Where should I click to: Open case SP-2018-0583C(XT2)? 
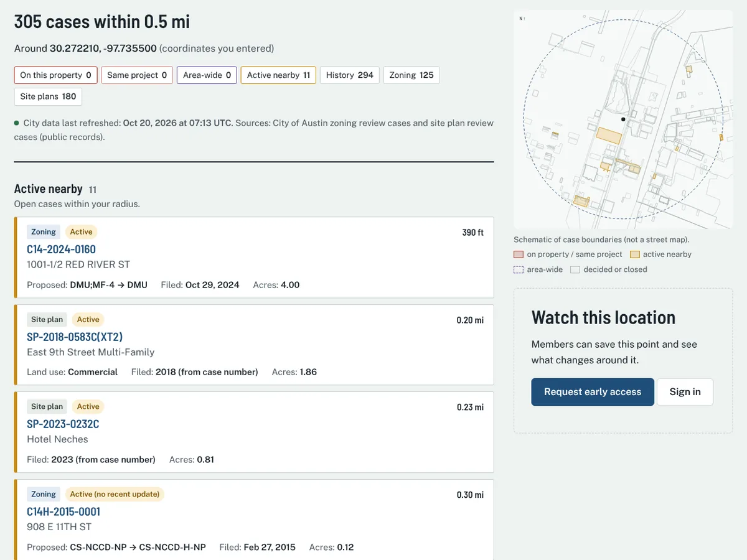click(x=75, y=337)
